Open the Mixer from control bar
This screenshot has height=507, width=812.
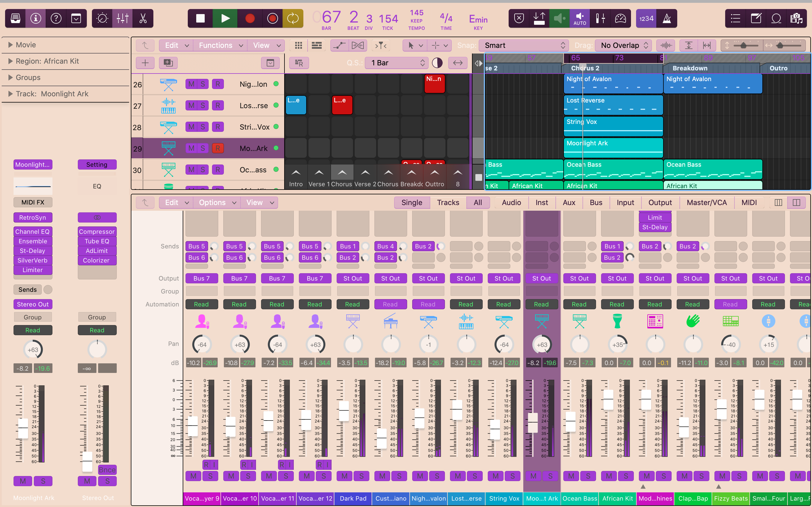tap(122, 18)
